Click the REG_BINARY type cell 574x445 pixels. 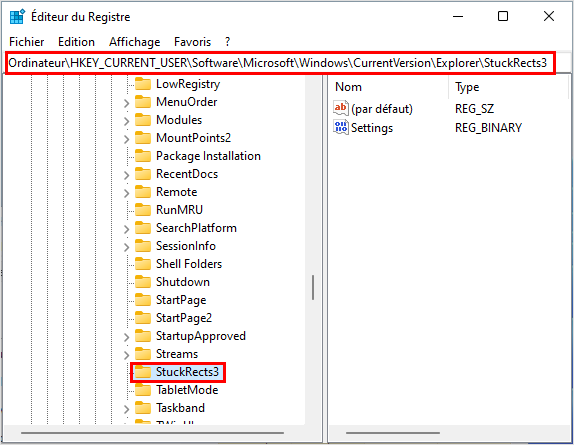(x=488, y=128)
